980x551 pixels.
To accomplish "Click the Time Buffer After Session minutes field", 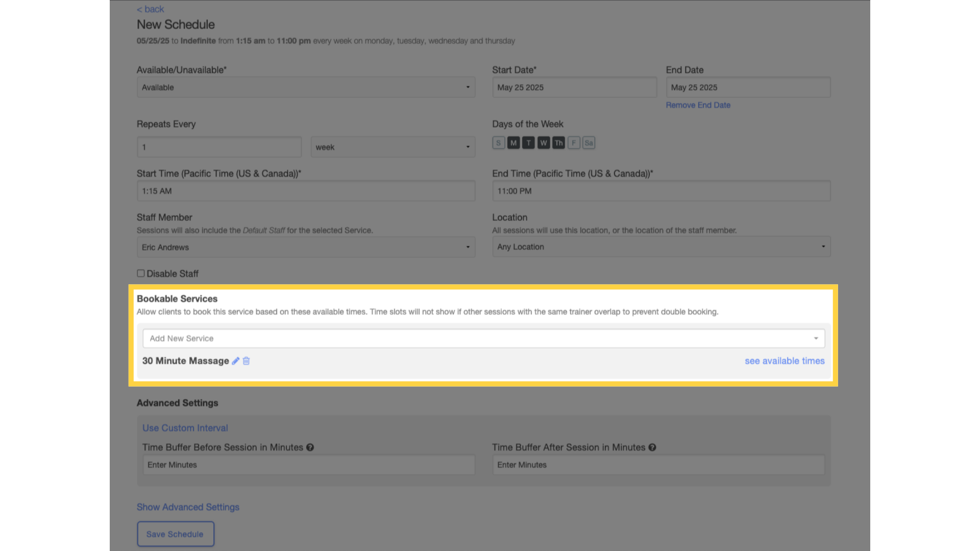I will pos(658,465).
